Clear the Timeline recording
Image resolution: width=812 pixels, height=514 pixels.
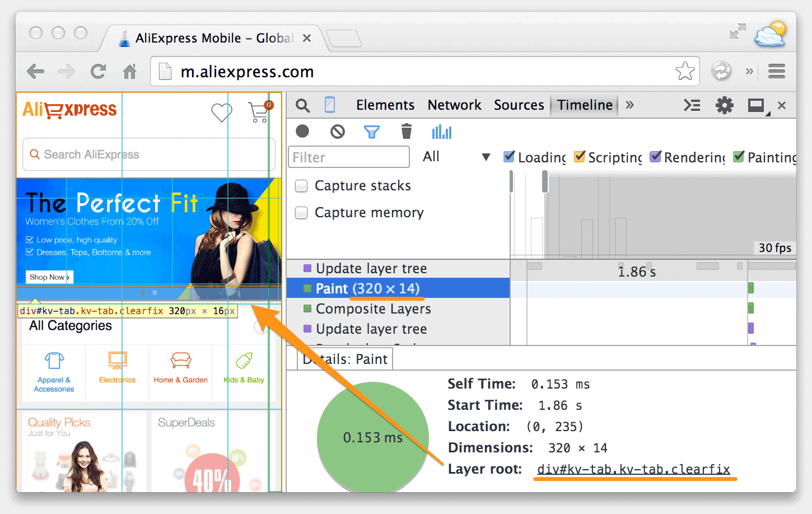337,132
